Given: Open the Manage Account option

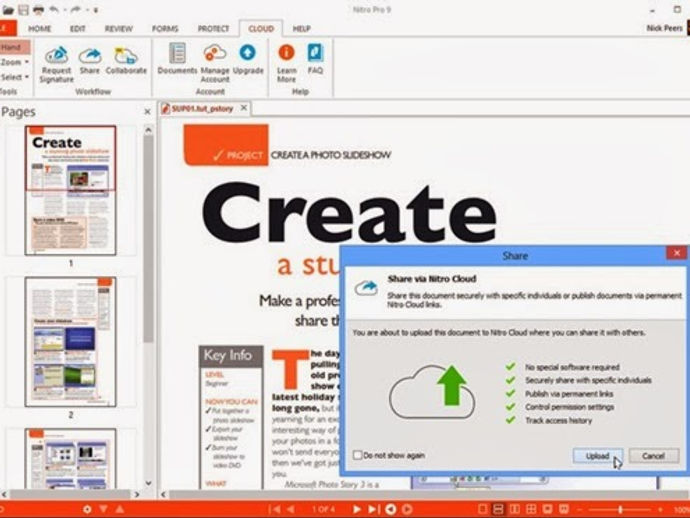Looking at the screenshot, I should pyautogui.click(x=215, y=63).
